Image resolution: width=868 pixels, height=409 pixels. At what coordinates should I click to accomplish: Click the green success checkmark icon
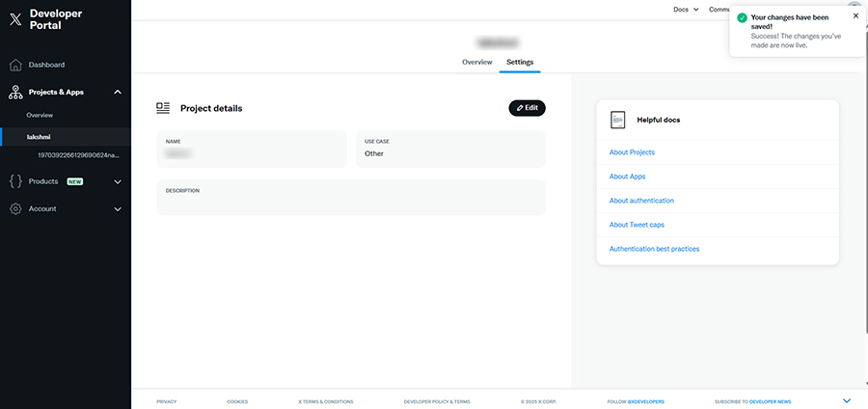(742, 17)
